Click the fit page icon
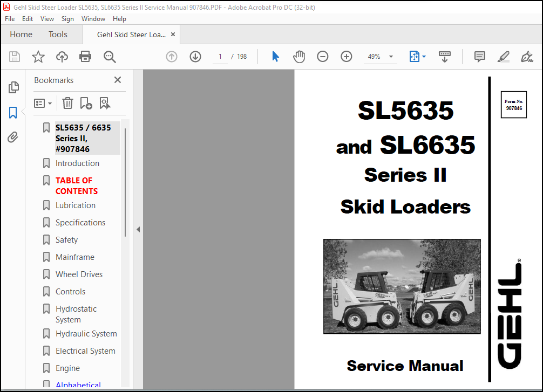 pos(414,57)
